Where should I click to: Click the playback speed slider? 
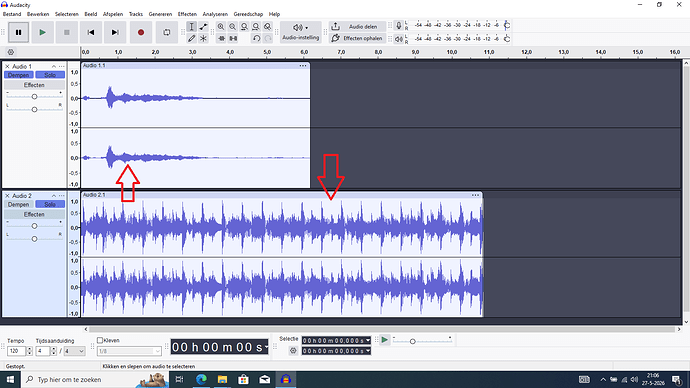422,341
